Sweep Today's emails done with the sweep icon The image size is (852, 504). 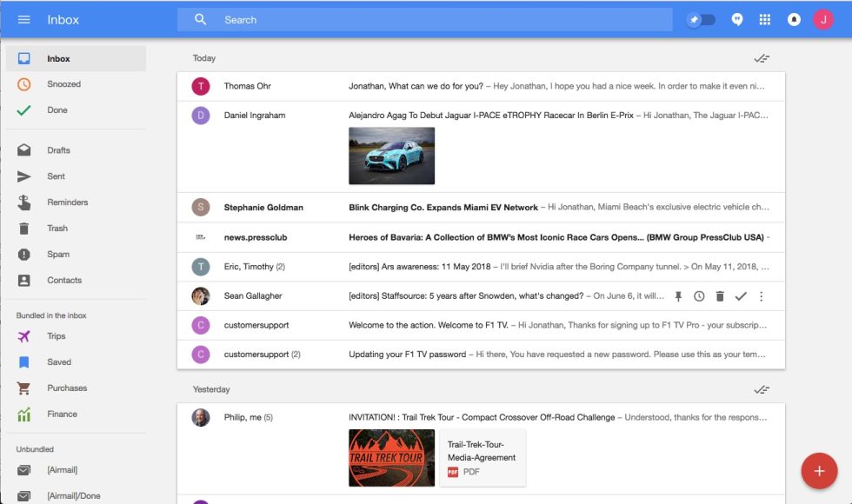762,57
